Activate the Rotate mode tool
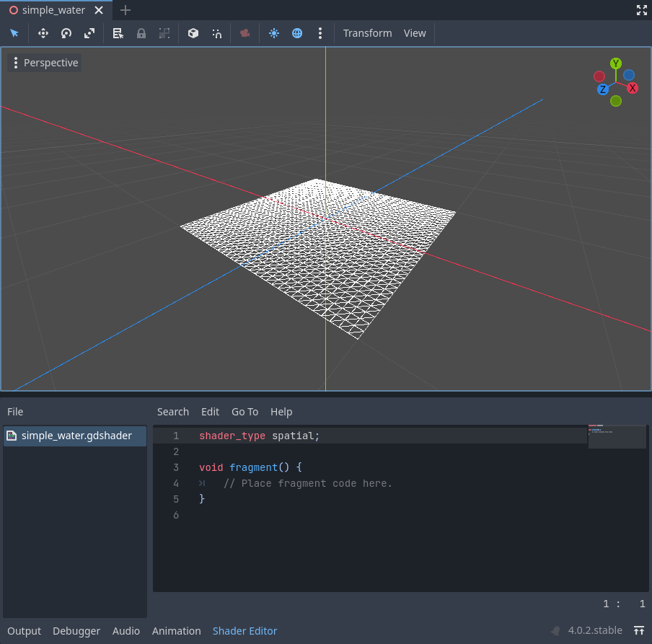The image size is (652, 644). pos(66,33)
